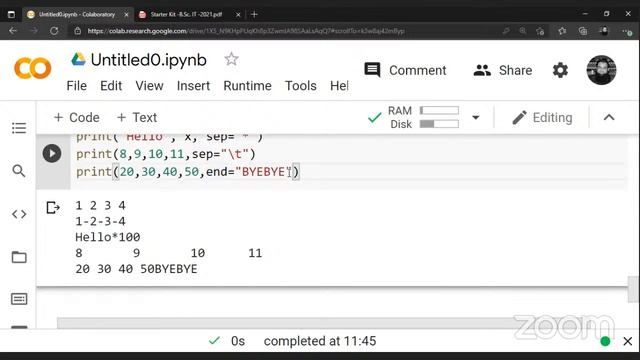Click the browser address bar URL
The height and width of the screenshot is (360, 640).
(x=246, y=31)
